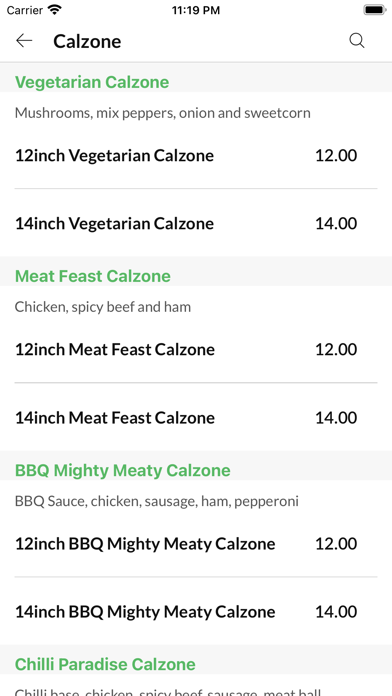Tap the mushrooms and sweetcorn description text
The image size is (392, 696).
[x=162, y=113]
